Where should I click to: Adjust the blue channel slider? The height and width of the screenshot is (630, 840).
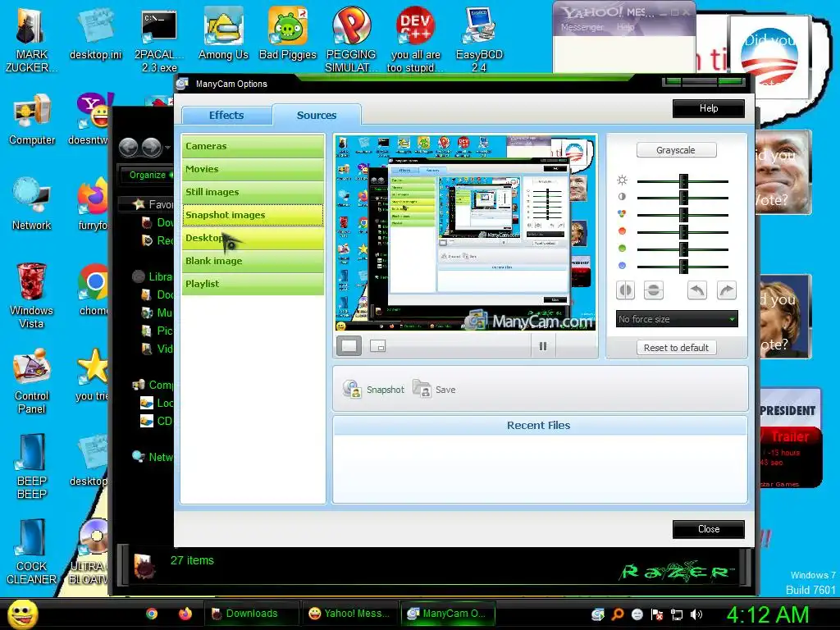coord(682,267)
